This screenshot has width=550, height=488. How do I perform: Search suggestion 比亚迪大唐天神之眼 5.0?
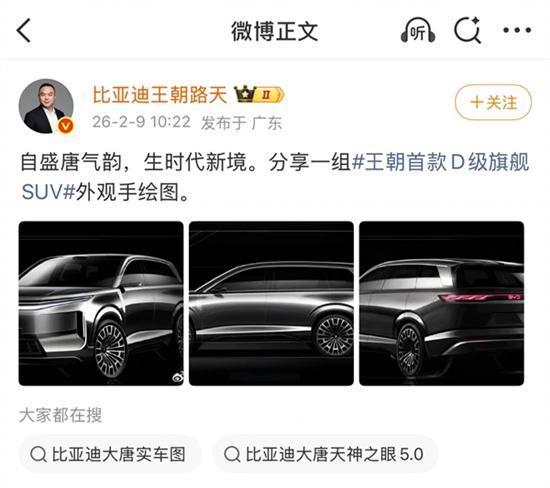[x=325, y=454]
